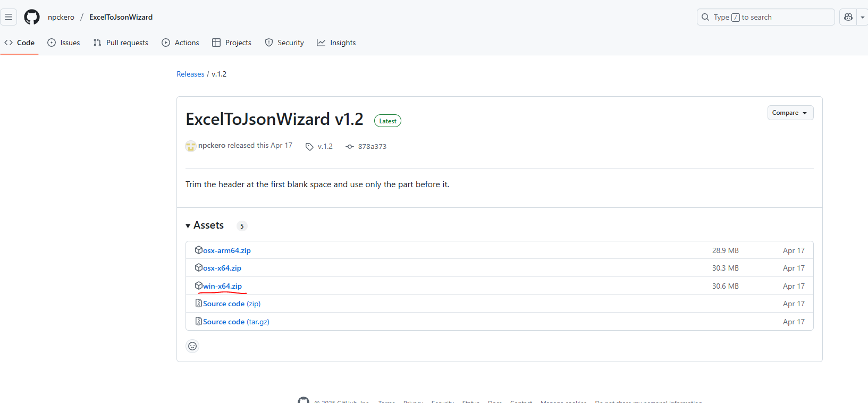Click the ExcelToJsonWizard v1.2 release title

click(274, 119)
